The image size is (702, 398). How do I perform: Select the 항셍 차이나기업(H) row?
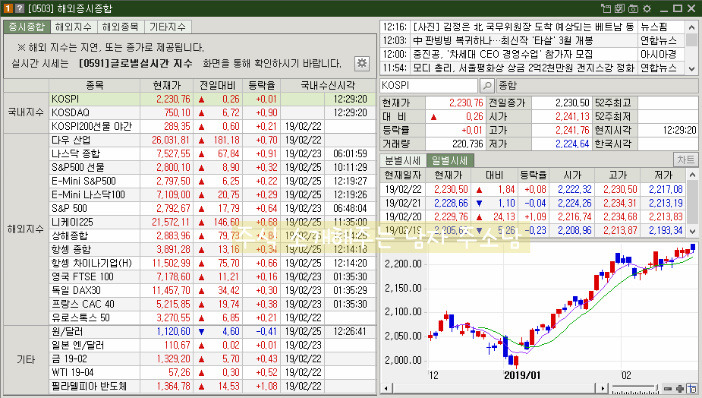tap(212, 263)
